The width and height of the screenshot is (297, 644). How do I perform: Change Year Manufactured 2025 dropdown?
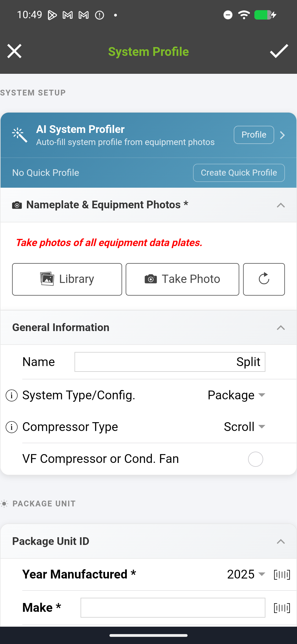point(246,574)
